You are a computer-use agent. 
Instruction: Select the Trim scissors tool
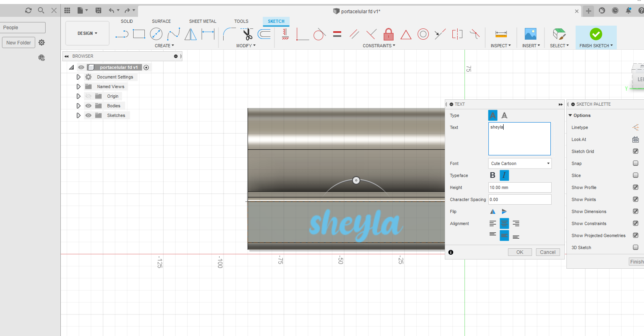(x=247, y=34)
